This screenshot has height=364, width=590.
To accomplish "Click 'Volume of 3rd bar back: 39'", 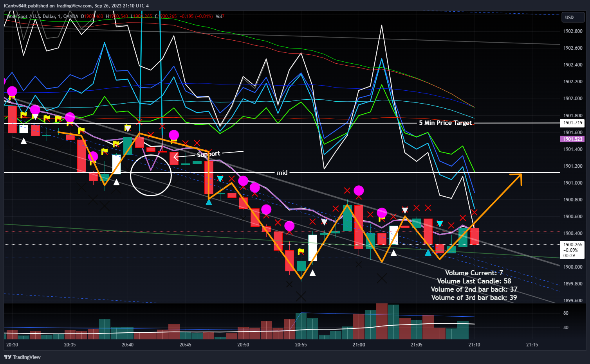I will coord(474,298).
